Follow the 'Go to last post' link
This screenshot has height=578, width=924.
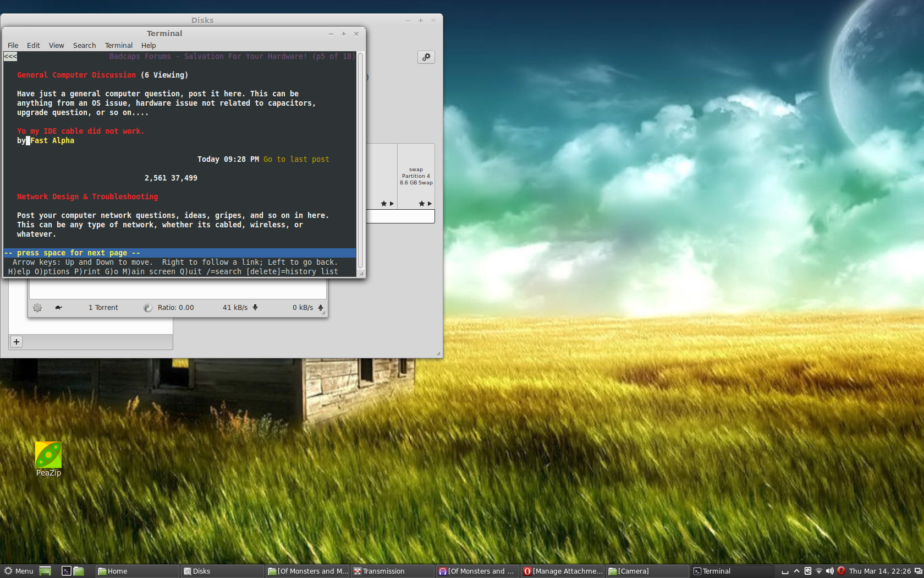[296, 159]
